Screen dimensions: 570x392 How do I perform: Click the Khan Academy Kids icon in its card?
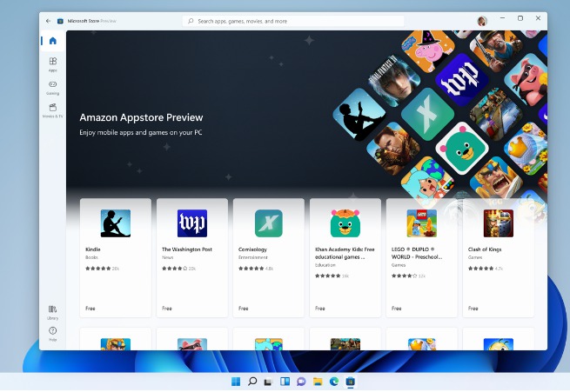pyautogui.click(x=345, y=223)
